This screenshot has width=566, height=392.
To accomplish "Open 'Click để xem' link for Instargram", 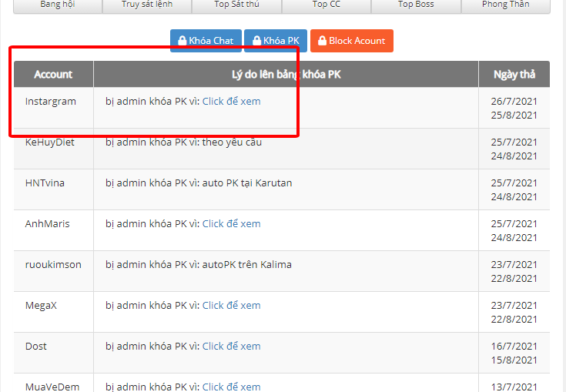I will 231,101.
